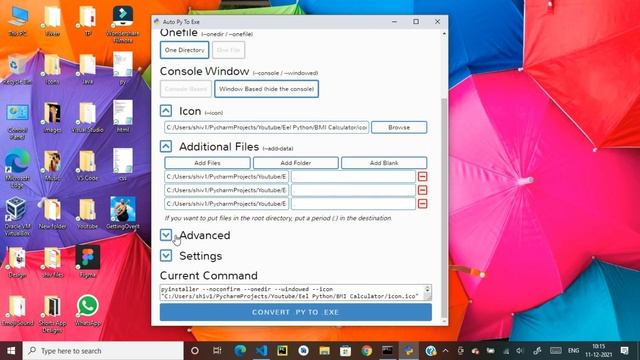Click the volume icon in system tray
This screenshot has width=640, height=360.
(x=520, y=351)
